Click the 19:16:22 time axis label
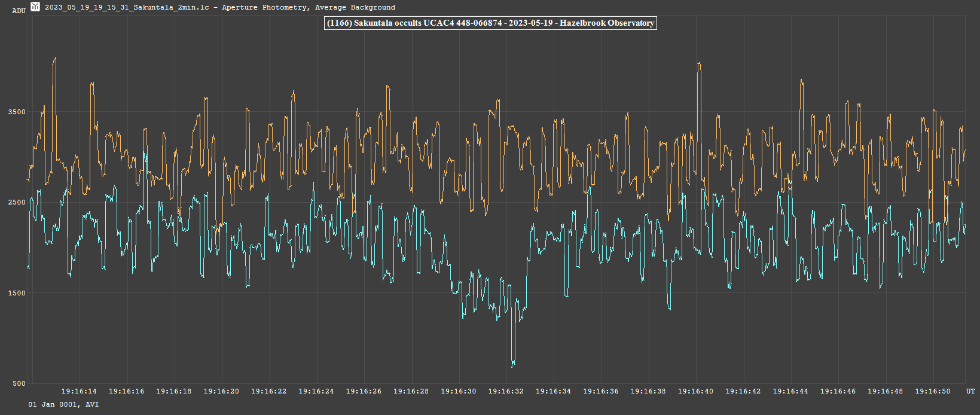Screen dimensions: 980x415 (x=268, y=391)
